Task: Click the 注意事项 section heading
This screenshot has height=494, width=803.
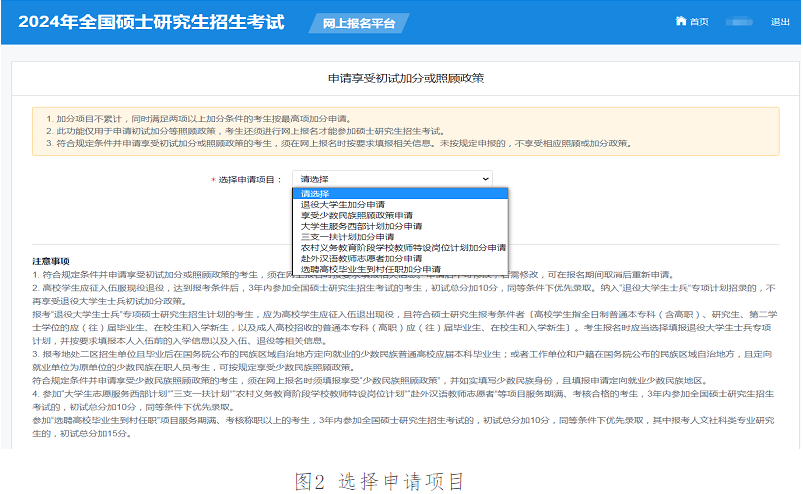Action: (50, 261)
